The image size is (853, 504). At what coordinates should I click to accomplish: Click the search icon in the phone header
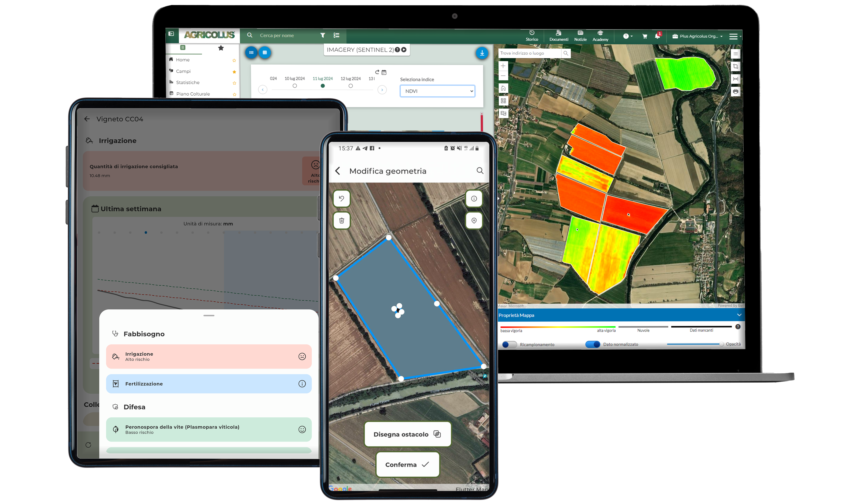(x=480, y=170)
